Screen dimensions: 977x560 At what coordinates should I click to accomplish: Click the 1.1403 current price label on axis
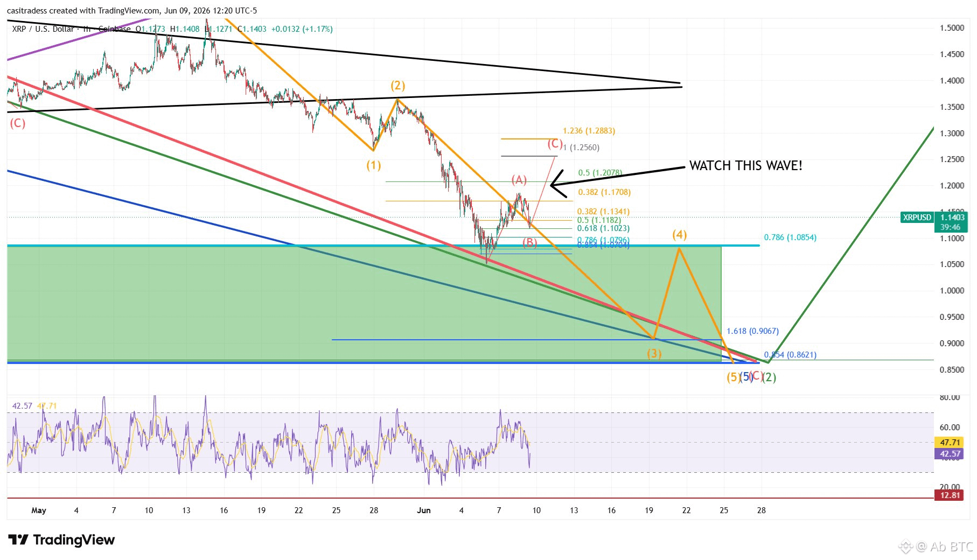(952, 217)
